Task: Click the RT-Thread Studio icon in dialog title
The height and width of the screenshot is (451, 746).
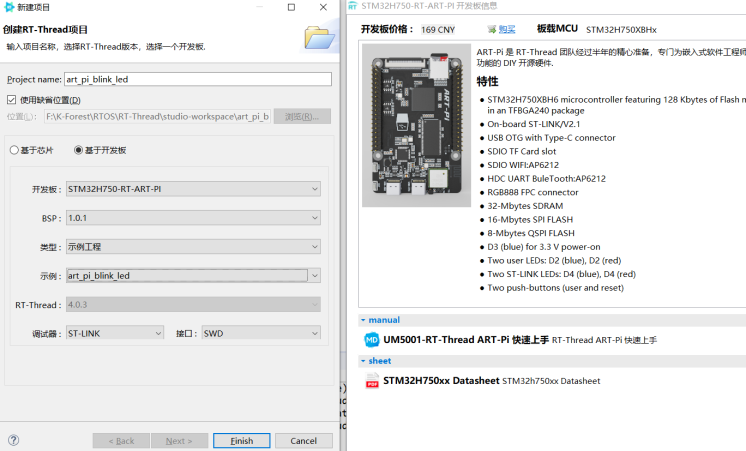Action: (x=9, y=7)
